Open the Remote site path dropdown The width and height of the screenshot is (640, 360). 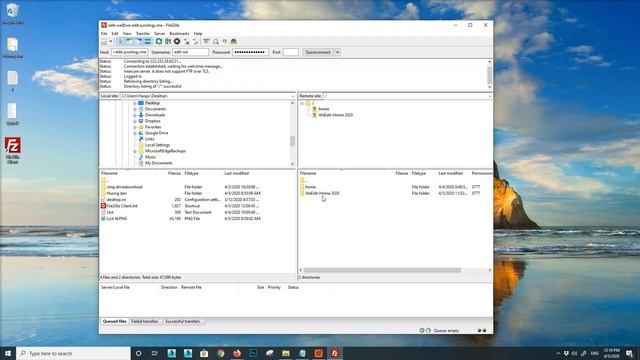tap(489, 96)
